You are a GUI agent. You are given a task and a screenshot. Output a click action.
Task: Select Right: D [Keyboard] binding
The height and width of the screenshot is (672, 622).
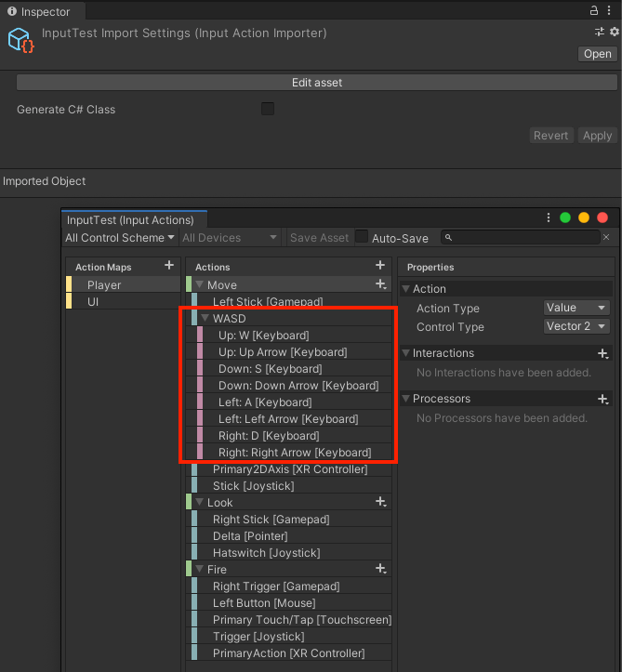294,435
